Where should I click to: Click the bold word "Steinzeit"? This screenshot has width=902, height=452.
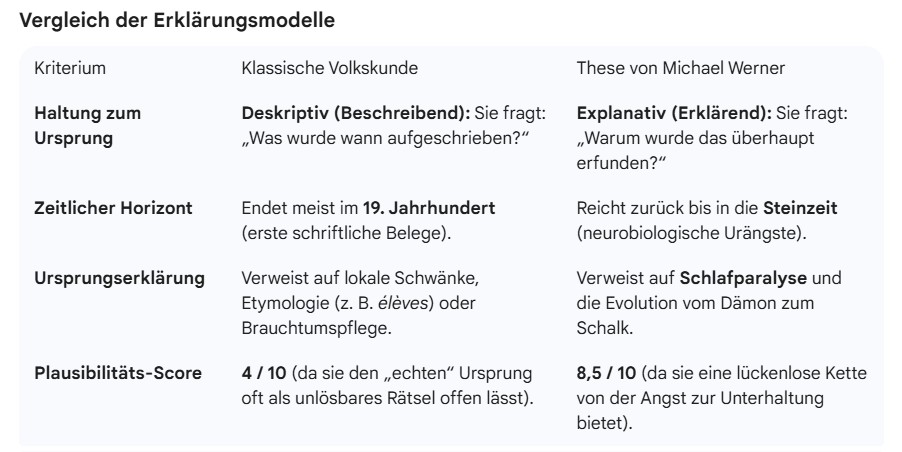click(x=800, y=207)
